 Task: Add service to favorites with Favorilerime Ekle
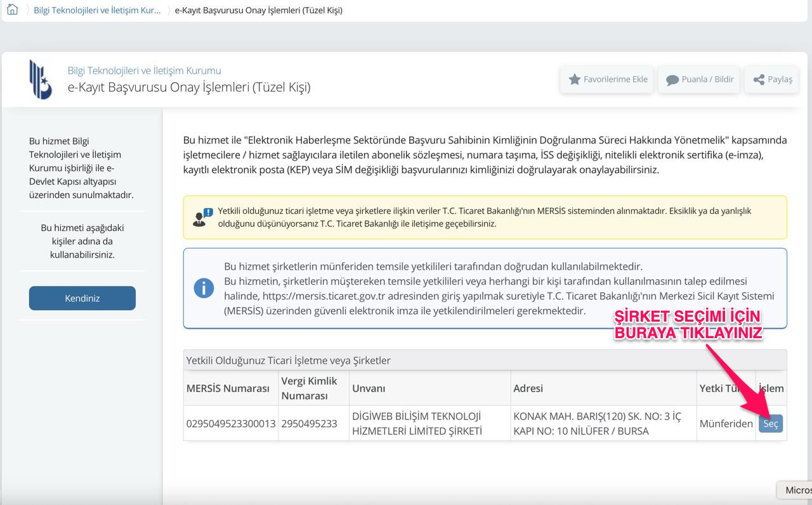(608, 79)
